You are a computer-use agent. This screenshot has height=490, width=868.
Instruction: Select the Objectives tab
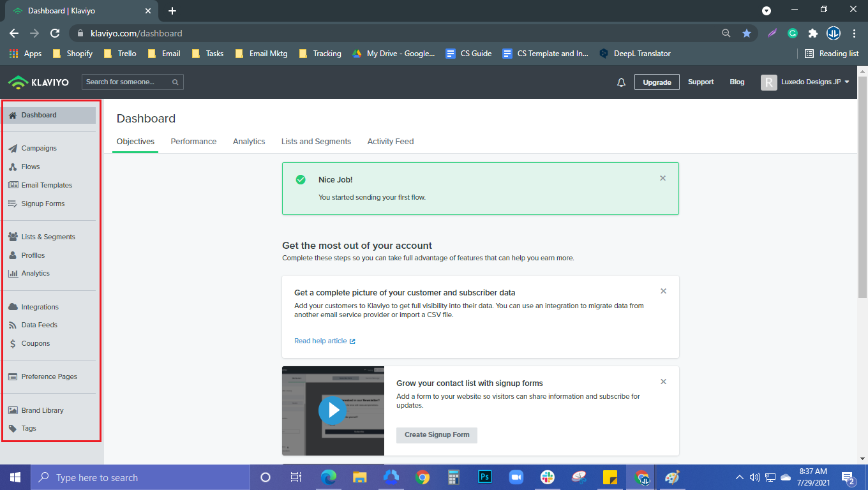(135, 142)
